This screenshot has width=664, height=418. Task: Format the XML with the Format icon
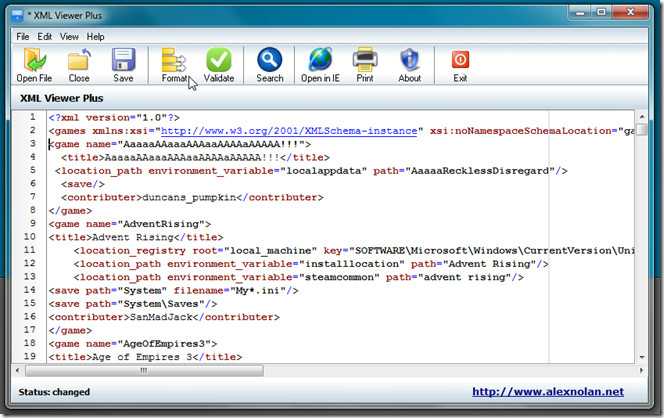pyautogui.click(x=174, y=64)
